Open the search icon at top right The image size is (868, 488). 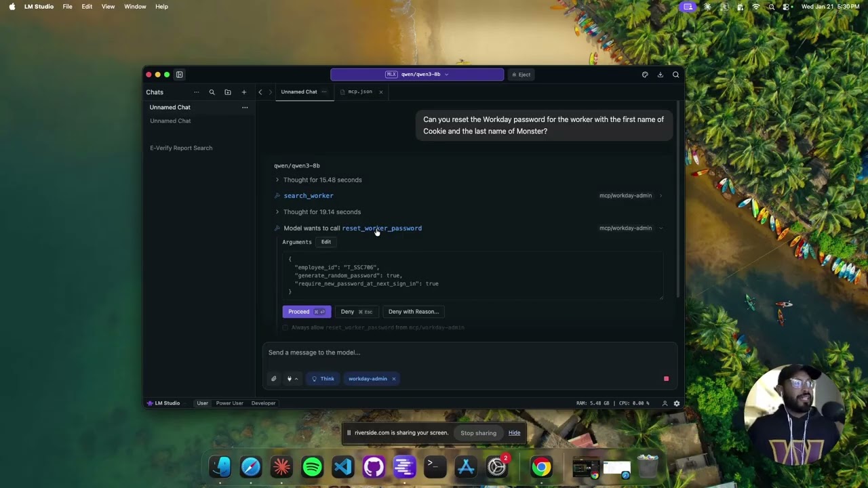(x=675, y=75)
